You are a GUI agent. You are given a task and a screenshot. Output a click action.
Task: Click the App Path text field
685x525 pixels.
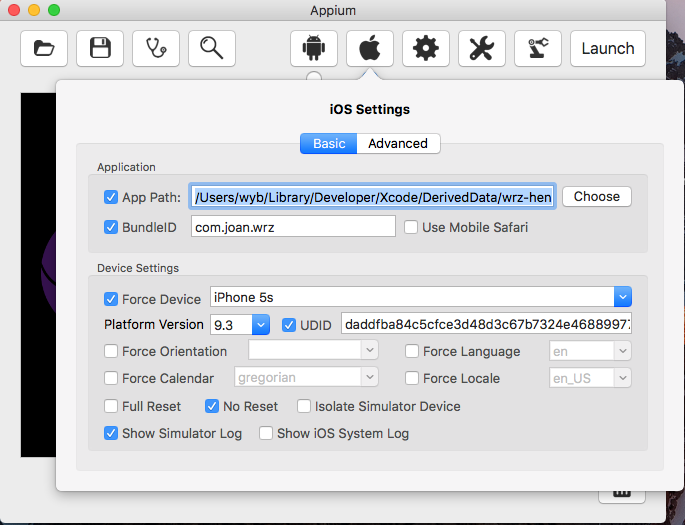point(373,197)
